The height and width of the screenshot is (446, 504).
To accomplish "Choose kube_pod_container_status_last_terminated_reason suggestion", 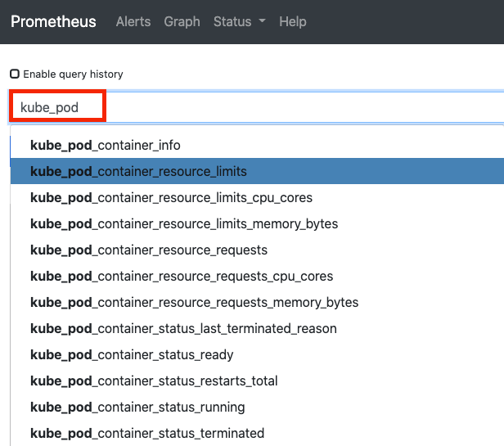I will [257, 329].
